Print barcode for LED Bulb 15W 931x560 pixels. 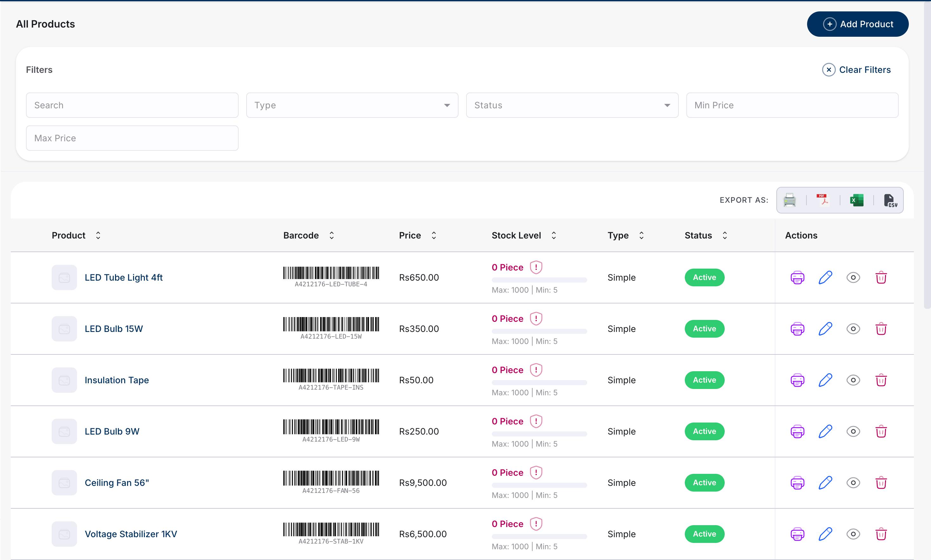pyautogui.click(x=797, y=329)
